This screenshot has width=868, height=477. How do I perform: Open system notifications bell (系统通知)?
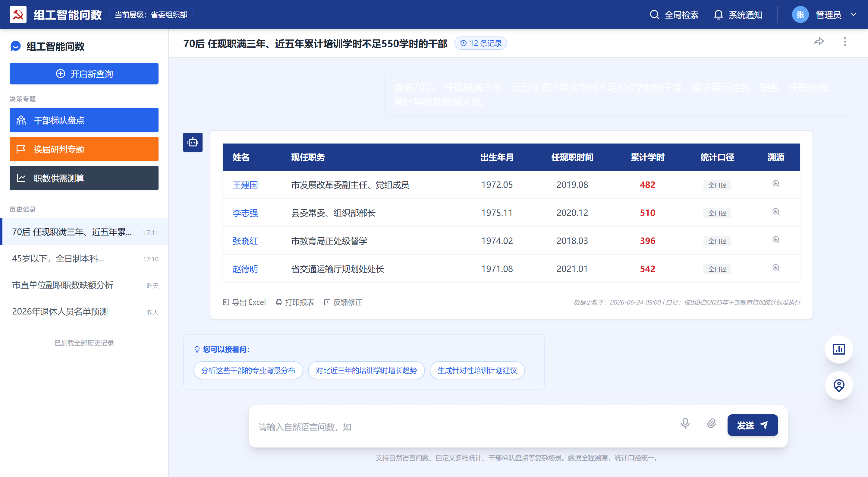click(x=738, y=15)
